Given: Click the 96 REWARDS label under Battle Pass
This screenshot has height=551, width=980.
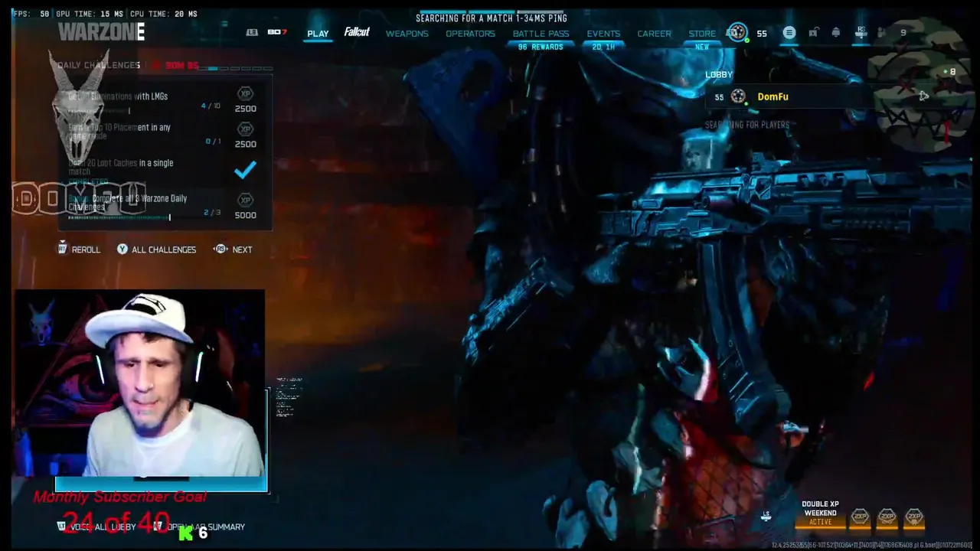Looking at the screenshot, I should 541,47.
